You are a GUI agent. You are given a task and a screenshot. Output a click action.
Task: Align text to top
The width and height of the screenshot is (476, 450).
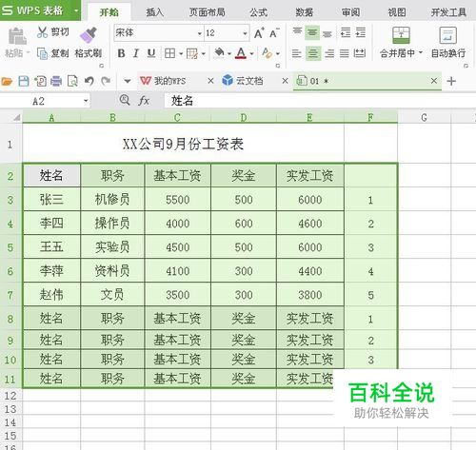click(297, 32)
